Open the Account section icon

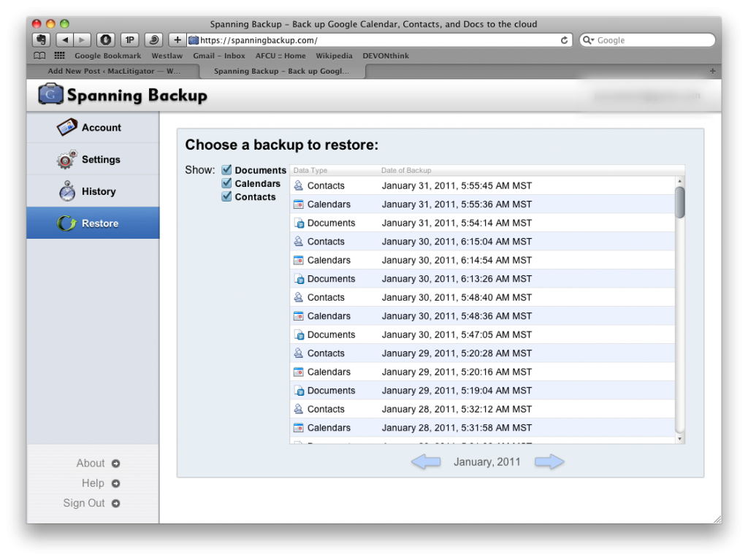click(66, 127)
